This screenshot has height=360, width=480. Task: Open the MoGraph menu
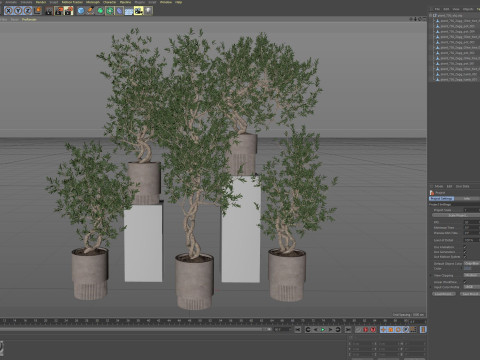(x=93, y=2)
